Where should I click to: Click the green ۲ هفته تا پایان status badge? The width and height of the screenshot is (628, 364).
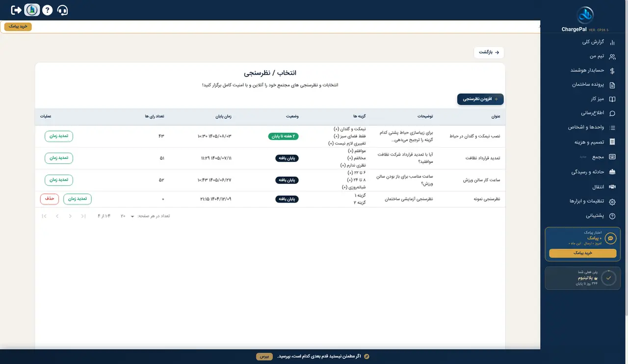pos(284,136)
